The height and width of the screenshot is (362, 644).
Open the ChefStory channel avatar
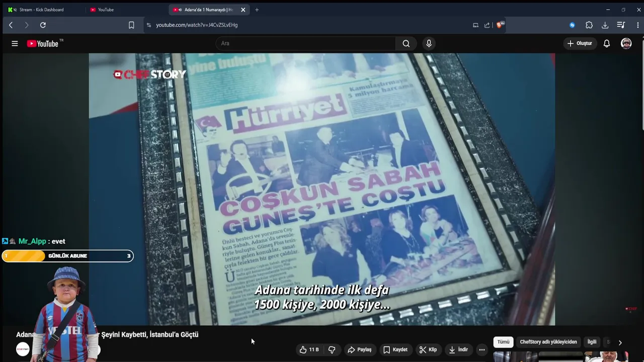pos(23,349)
